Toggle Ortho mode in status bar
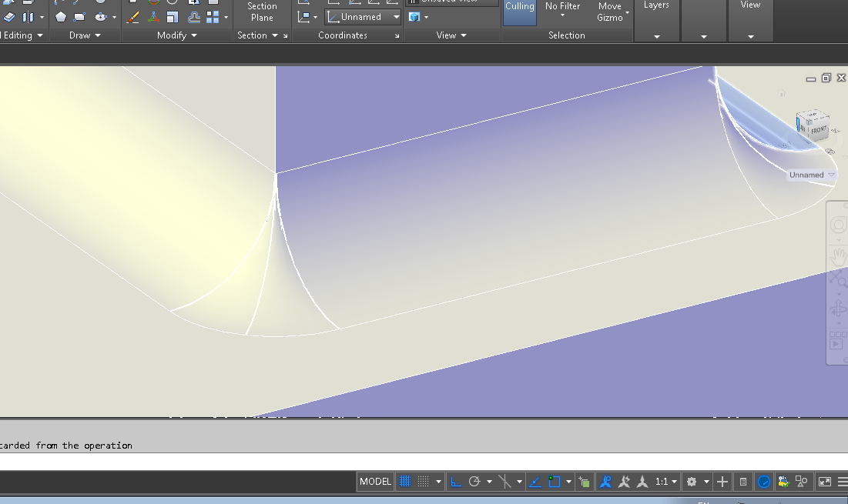Viewport: 848px width, 504px height. coord(456,482)
